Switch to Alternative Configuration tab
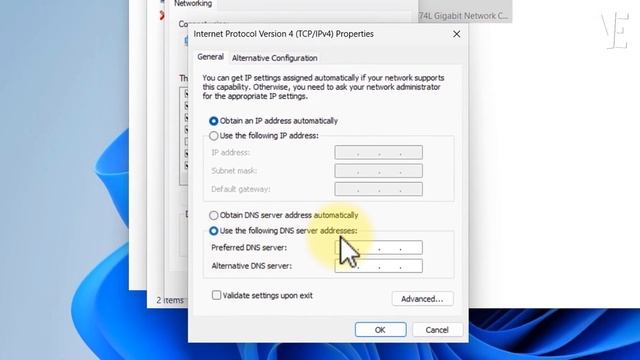The image size is (640, 360). coord(274,58)
